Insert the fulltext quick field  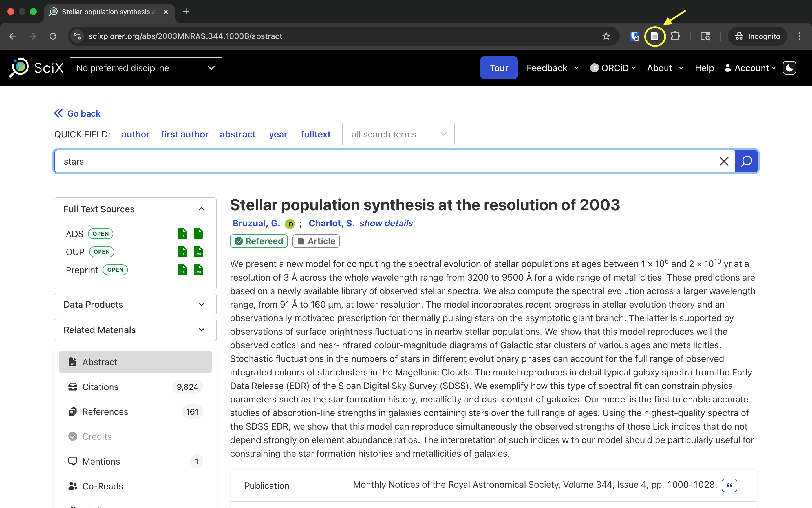pyautogui.click(x=316, y=134)
